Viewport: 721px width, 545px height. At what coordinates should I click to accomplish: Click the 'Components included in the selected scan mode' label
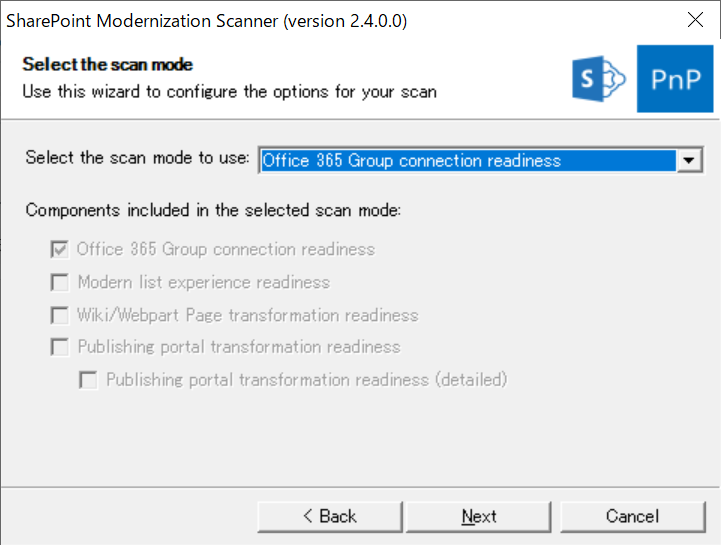[x=213, y=210]
